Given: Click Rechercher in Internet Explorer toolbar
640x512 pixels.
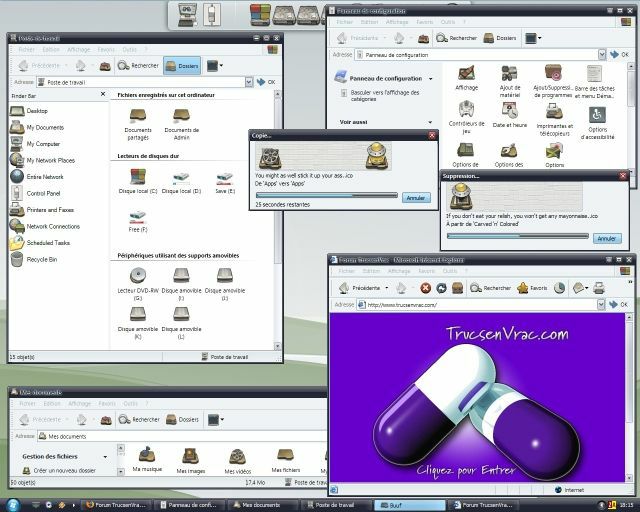Looking at the screenshot, I should [491, 288].
